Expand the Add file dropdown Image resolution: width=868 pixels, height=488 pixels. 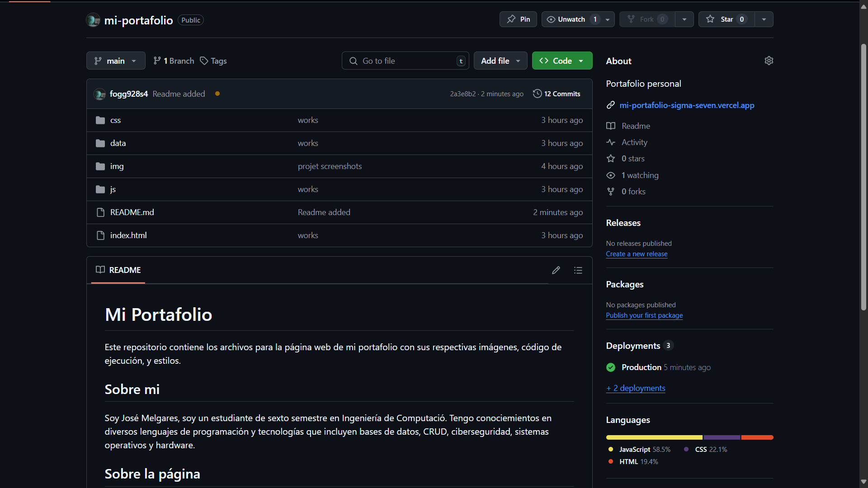pyautogui.click(x=500, y=61)
